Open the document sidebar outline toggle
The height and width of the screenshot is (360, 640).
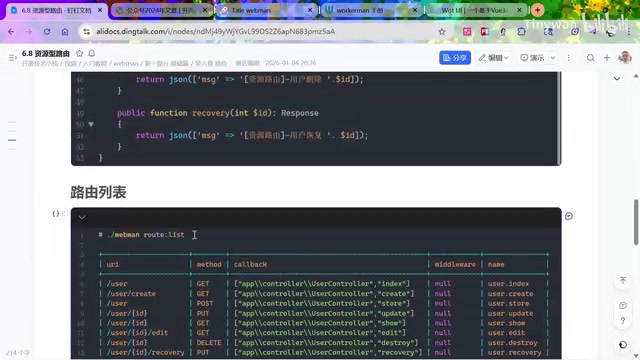[13, 58]
